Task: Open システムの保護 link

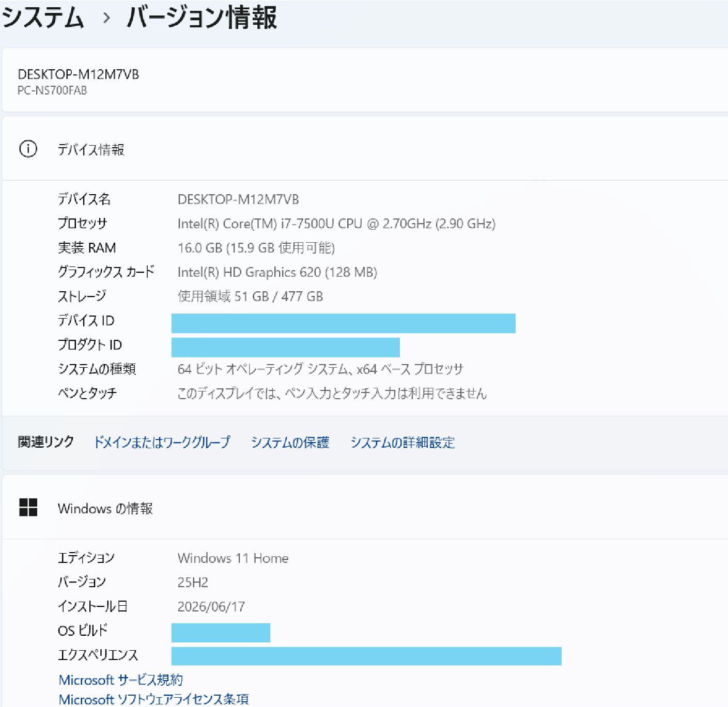Action: (x=290, y=442)
